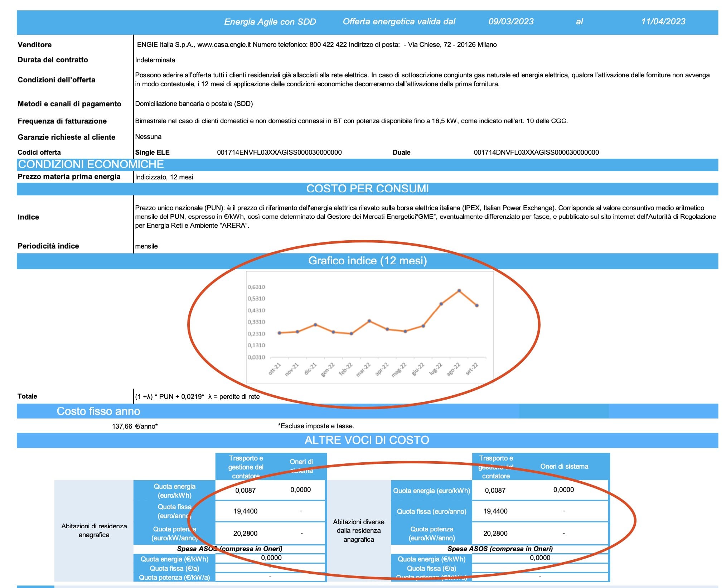Select the 'Offerta energetica valida dal' text
726x588 pixels.
tap(399, 21)
